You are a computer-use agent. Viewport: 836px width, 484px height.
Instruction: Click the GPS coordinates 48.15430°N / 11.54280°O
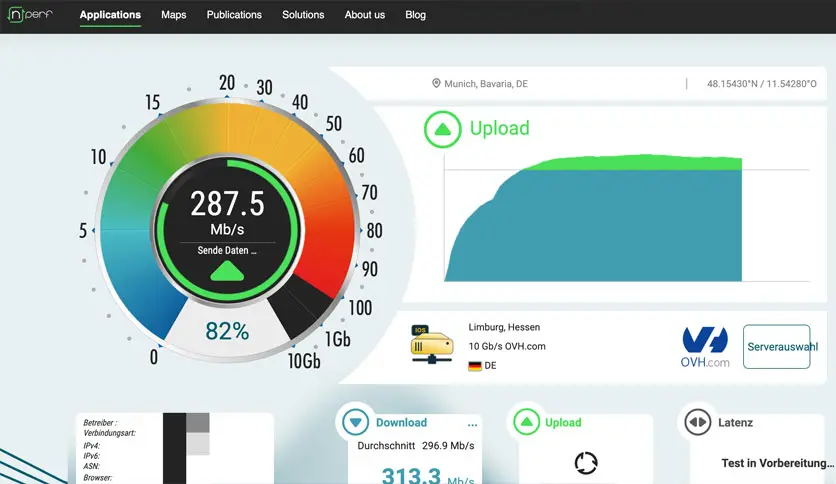761,84
